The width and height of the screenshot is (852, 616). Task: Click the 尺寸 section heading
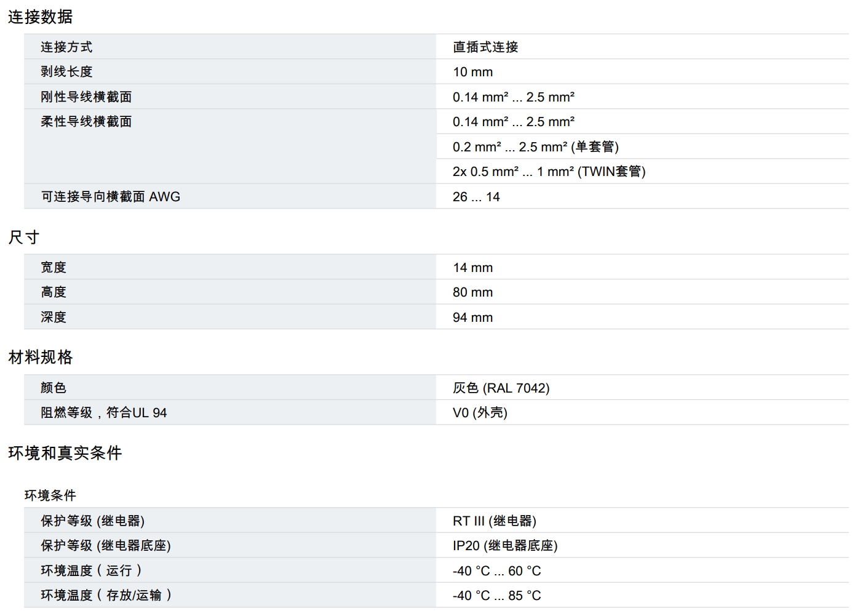(x=24, y=237)
